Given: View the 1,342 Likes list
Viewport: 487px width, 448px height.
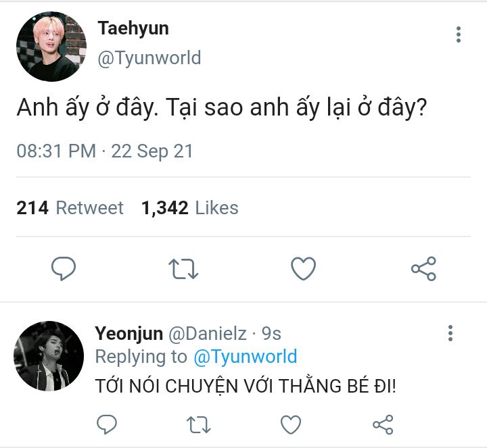Looking at the screenshot, I should click(x=190, y=207).
